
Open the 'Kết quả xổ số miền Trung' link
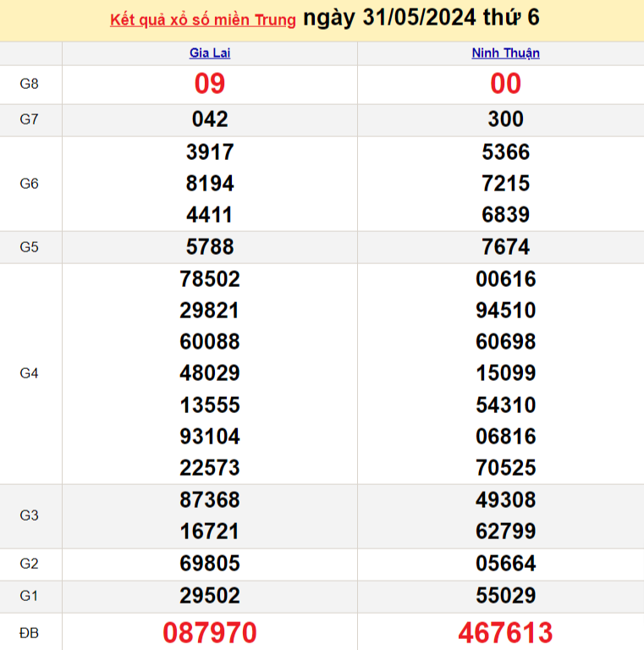[x=203, y=19]
